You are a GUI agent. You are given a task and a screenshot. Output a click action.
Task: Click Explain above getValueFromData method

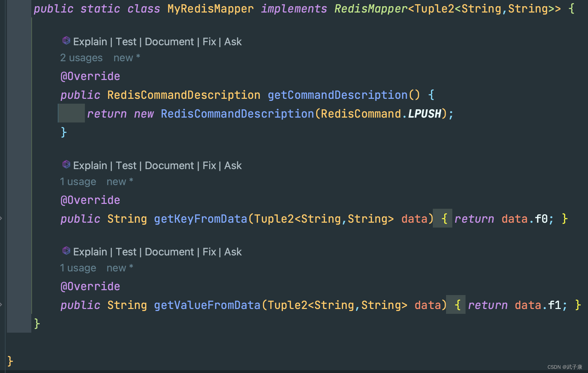tap(90, 252)
